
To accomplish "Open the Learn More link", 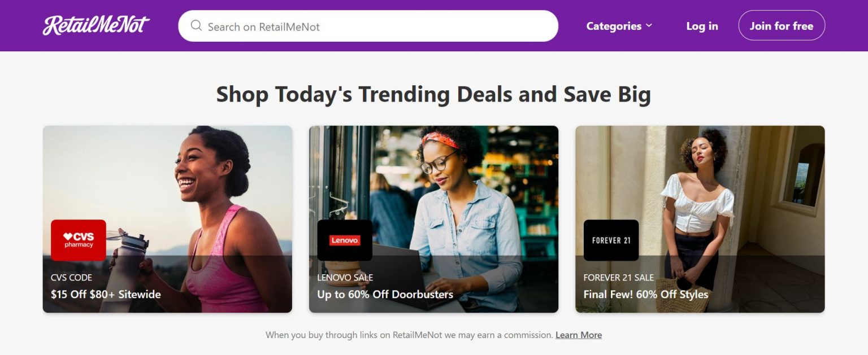I will [x=578, y=335].
